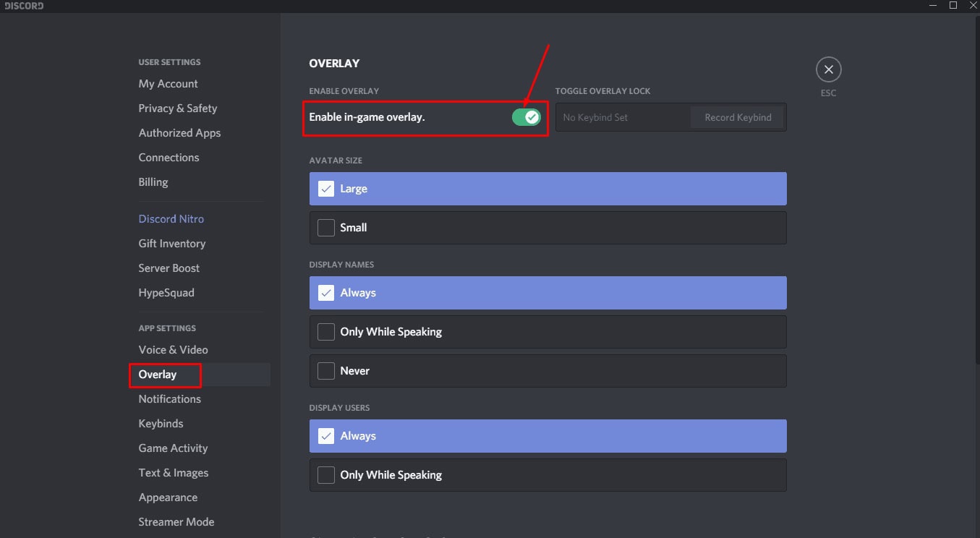Viewport: 980px width, 538px height.
Task: Open Voice & Video settings
Action: pyautogui.click(x=173, y=350)
